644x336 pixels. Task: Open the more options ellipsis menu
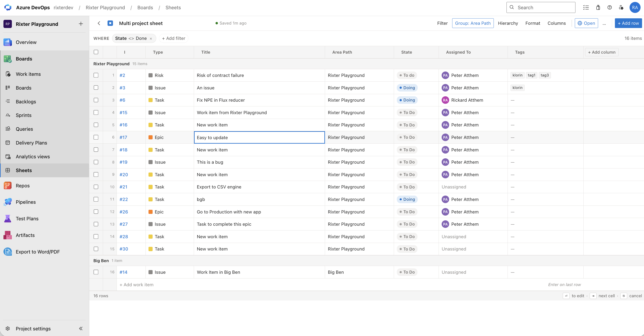604,23
